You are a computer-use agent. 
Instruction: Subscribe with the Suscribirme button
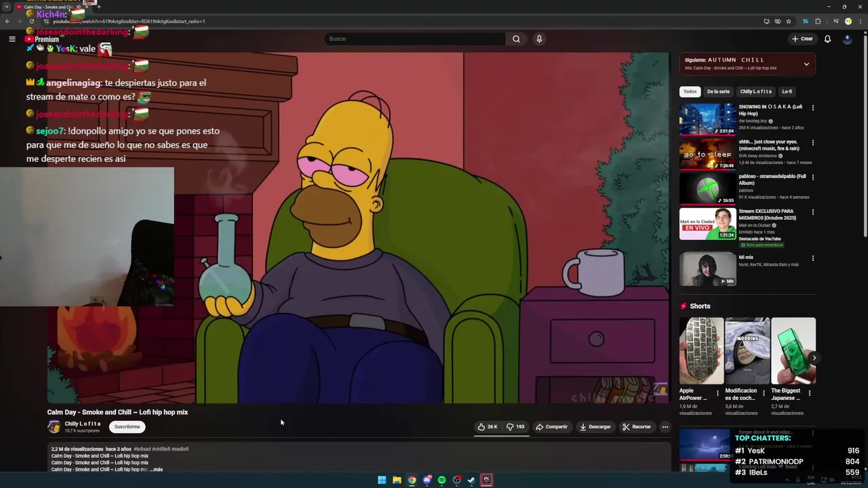(127, 427)
